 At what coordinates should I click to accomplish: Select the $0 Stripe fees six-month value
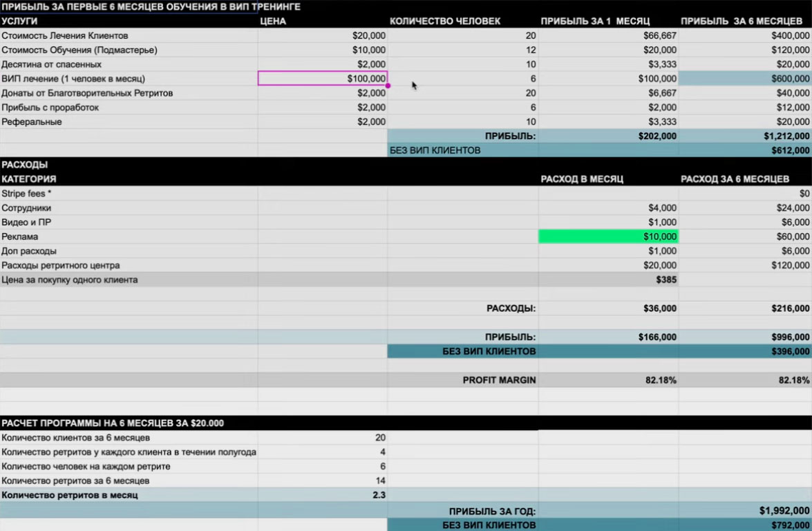click(745, 193)
